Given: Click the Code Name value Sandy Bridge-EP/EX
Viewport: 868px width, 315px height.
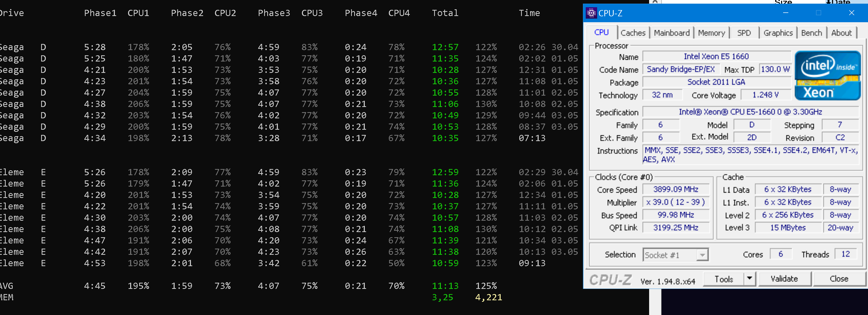Looking at the screenshot, I should tap(680, 69).
